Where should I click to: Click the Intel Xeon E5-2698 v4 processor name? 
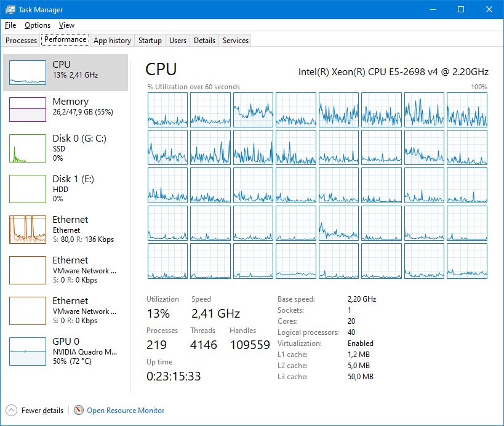(393, 71)
